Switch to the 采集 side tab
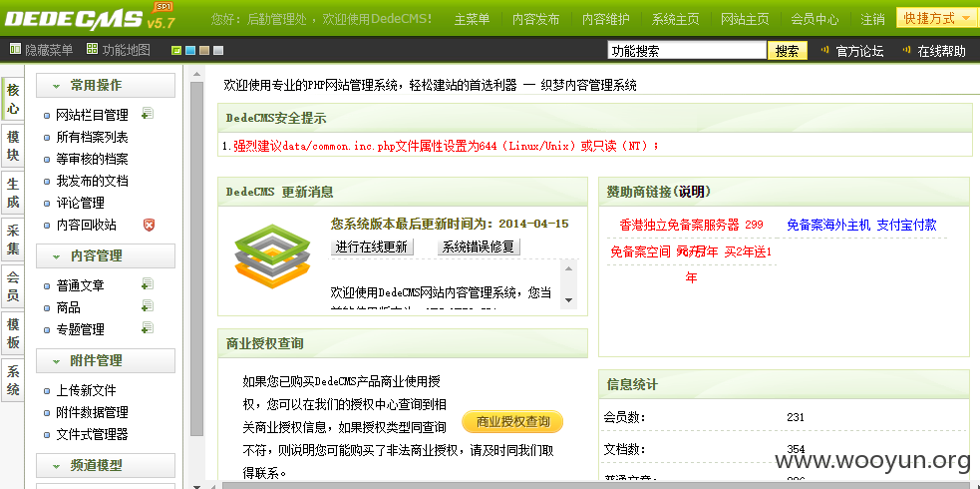 click(x=13, y=241)
